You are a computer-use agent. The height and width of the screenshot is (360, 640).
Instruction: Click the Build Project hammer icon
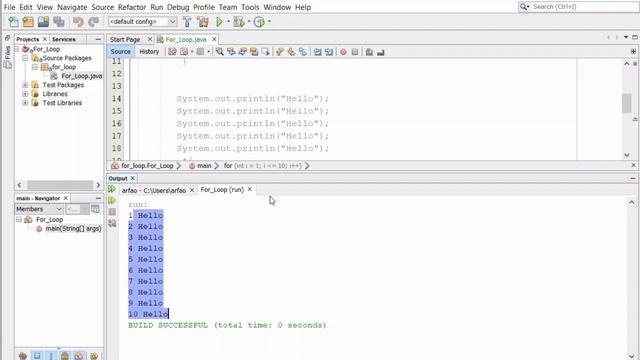187,22
